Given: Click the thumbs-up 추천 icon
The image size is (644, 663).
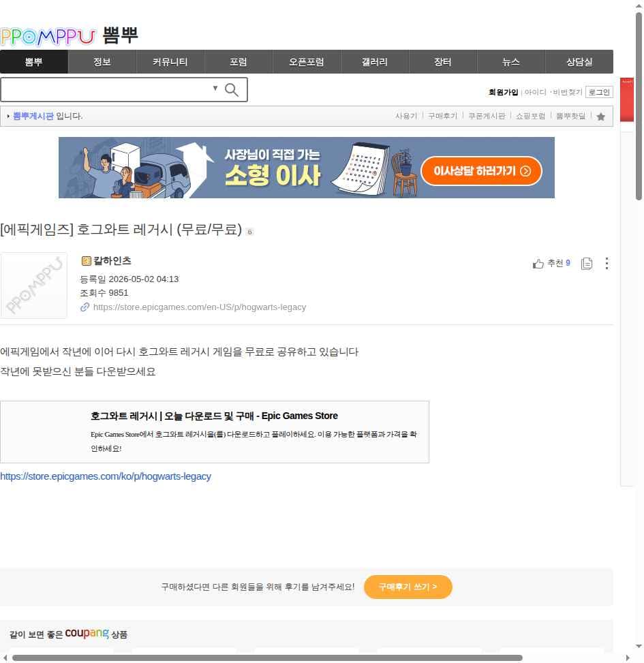Looking at the screenshot, I should tap(538, 264).
